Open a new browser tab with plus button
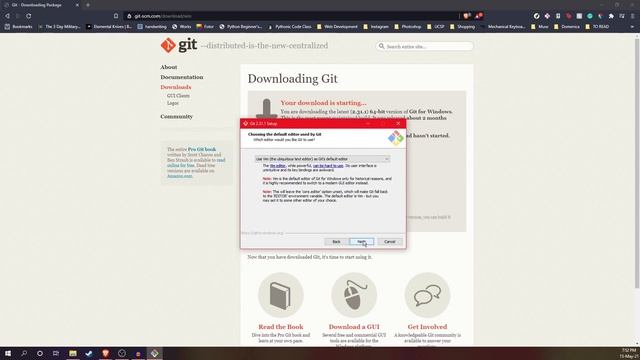640x360 pixels. pos(88,5)
